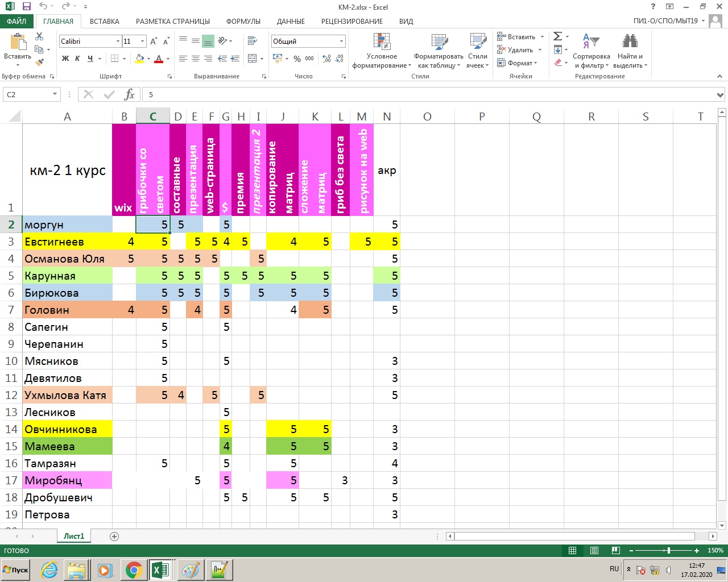
Task: Open the ВСТАВКА ribbon tab
Action: coord(105,21)
